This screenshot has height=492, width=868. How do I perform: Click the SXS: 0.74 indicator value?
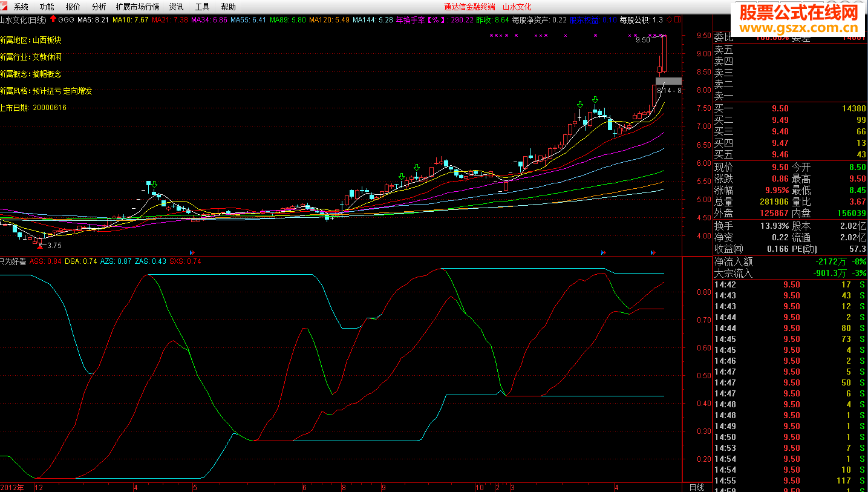[186, 261]
